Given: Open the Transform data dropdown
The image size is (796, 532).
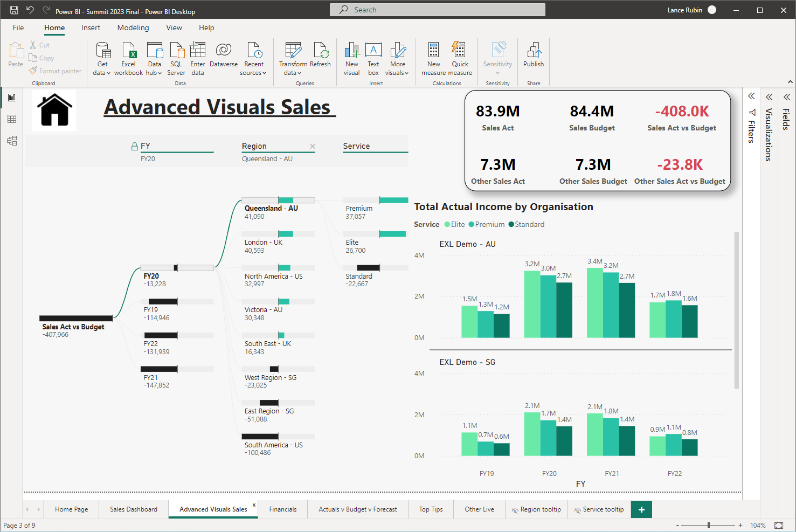Looking at the screenshot, I should click(x=293, y=59).
